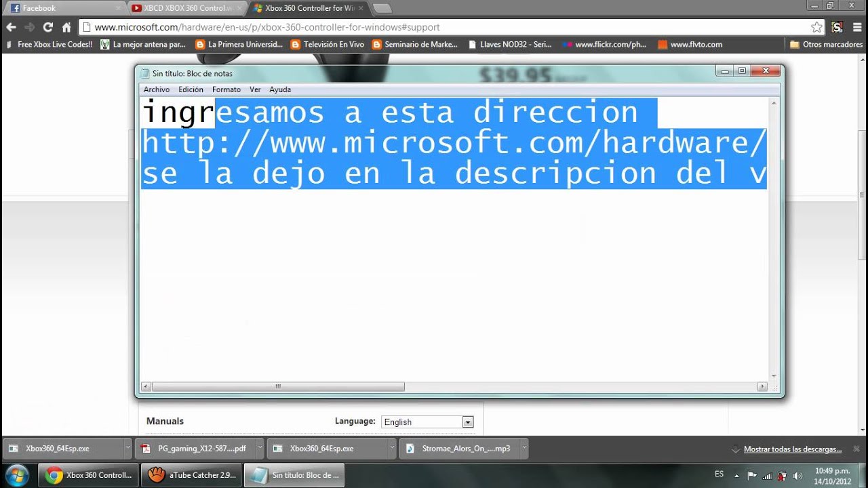Open Notepad's Archivo menu
Image resolution: width=868 pixels, height=488 pixels.
157,89
